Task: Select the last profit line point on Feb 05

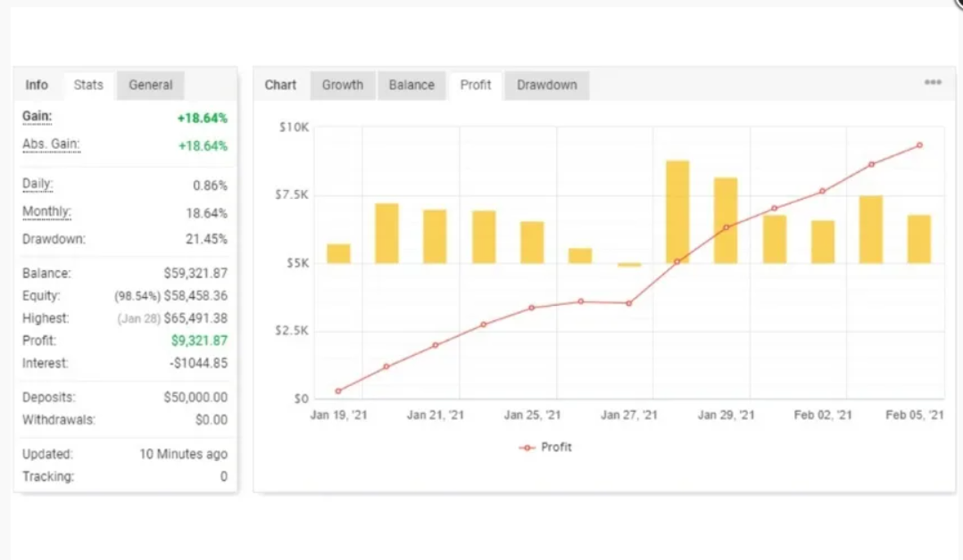Action: (x=919, y=144)
